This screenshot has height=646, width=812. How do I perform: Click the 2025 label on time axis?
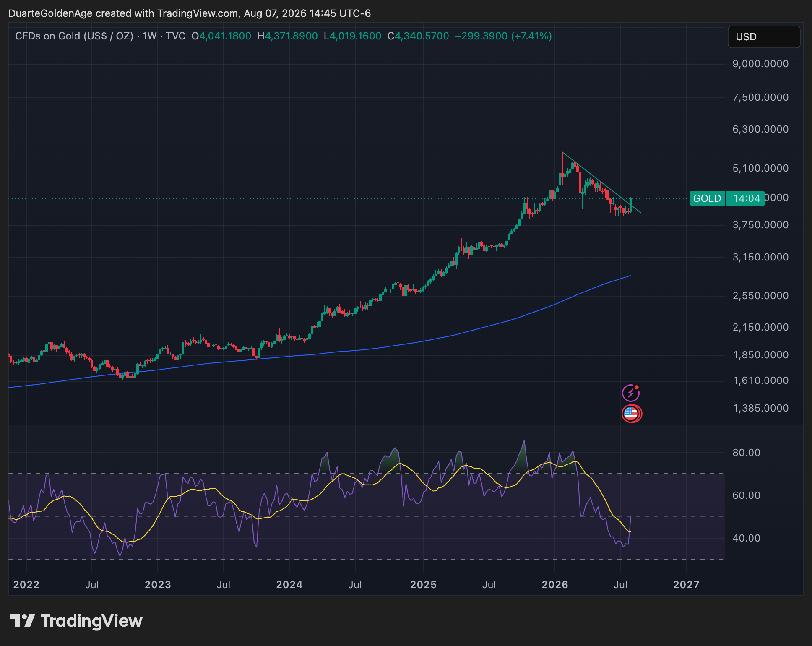[423, 585]
